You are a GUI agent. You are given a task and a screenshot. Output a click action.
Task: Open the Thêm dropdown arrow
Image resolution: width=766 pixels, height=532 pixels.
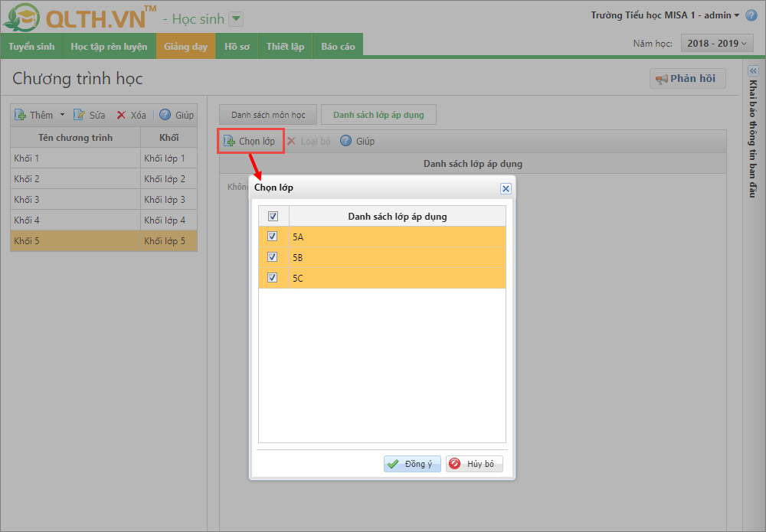click(62, 115)
